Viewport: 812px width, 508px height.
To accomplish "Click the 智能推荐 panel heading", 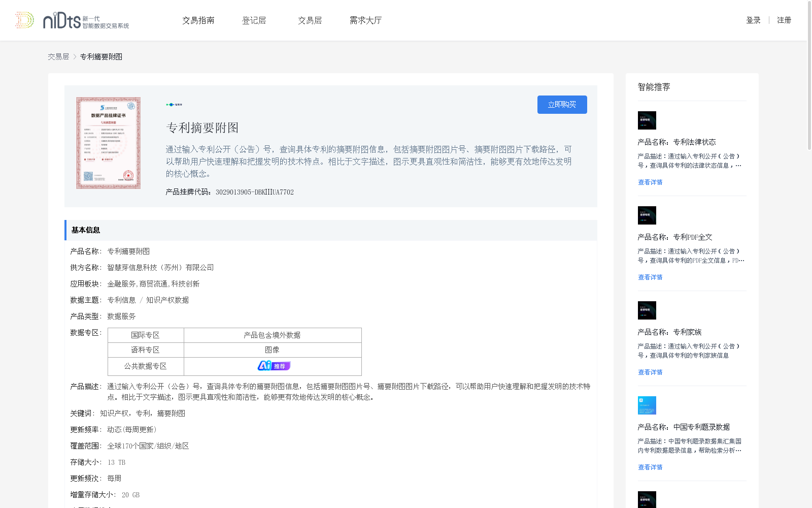I will (654, 87).
